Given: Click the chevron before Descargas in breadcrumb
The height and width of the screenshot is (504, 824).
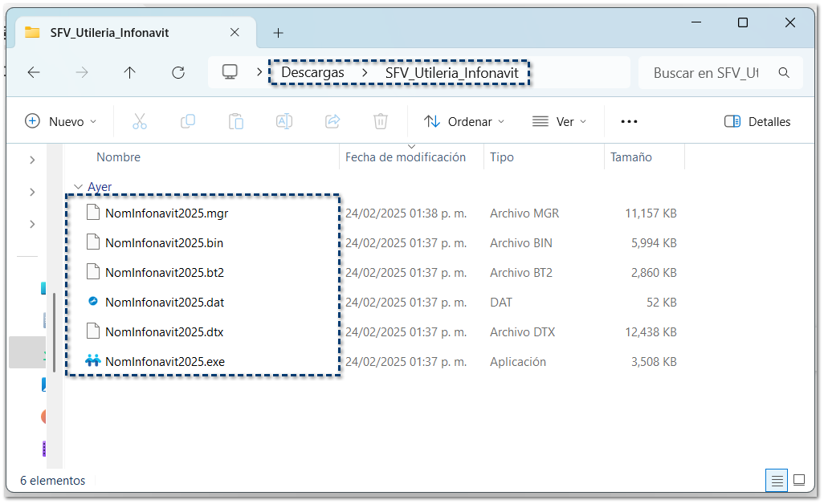Looking at the screenshot, I should point(259,72).
